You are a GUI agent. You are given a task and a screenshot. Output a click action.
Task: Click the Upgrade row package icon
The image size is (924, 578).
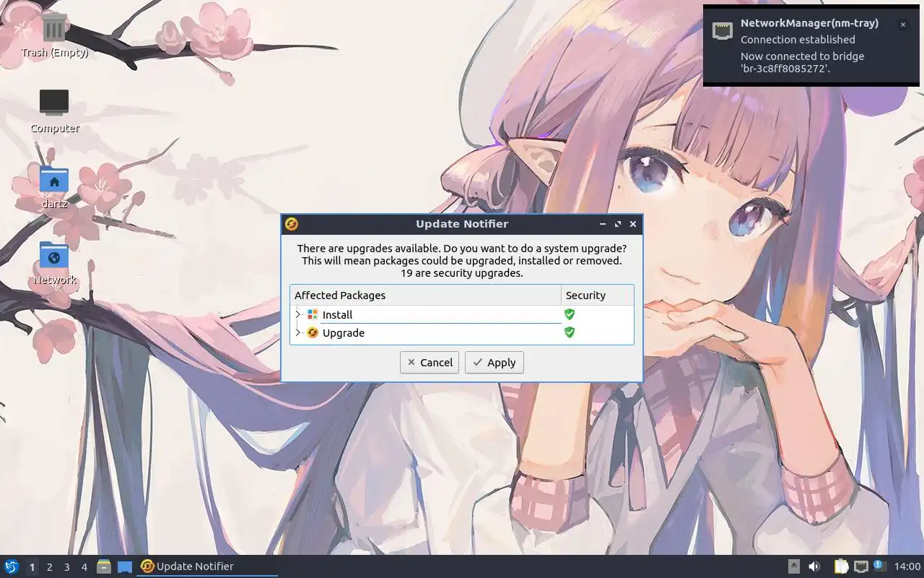[313, 332]
